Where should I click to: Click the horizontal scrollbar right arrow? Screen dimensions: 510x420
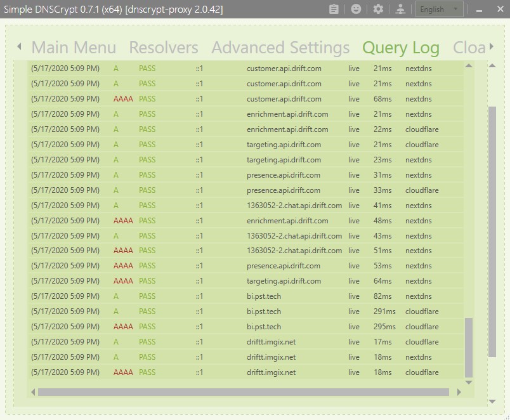click(x=459, y=392)
